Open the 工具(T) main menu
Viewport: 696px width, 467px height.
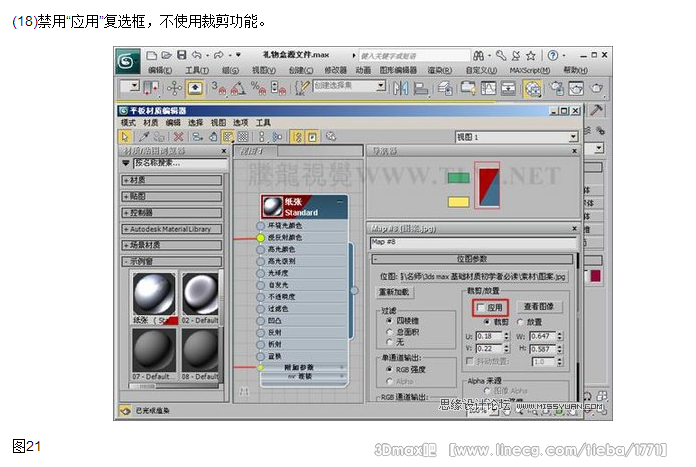coord(197,70)
